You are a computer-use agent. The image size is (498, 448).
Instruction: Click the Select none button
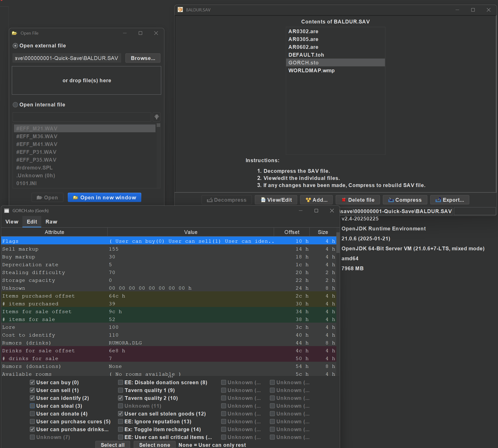pos(155,444)
